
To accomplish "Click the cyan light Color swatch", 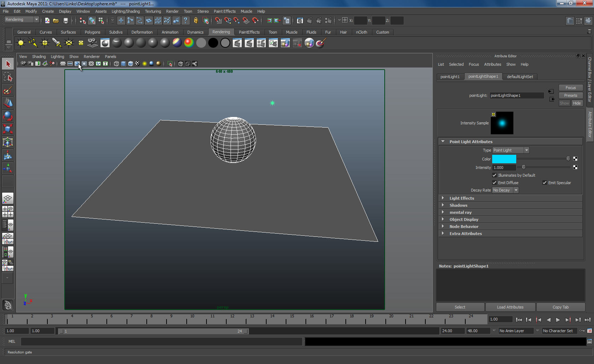I will [504, 159].
